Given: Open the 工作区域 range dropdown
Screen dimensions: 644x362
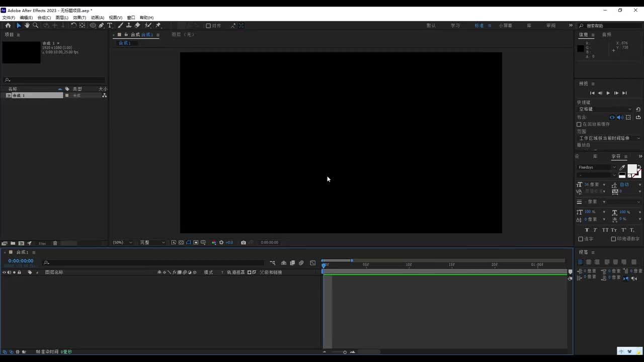Looking at the screenshot, I should tap(609, 138).
